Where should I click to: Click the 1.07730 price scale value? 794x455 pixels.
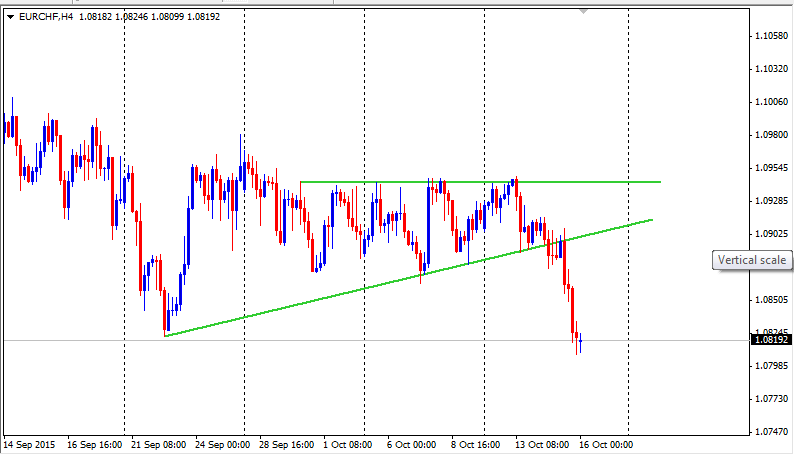click(x=771, y=399)
